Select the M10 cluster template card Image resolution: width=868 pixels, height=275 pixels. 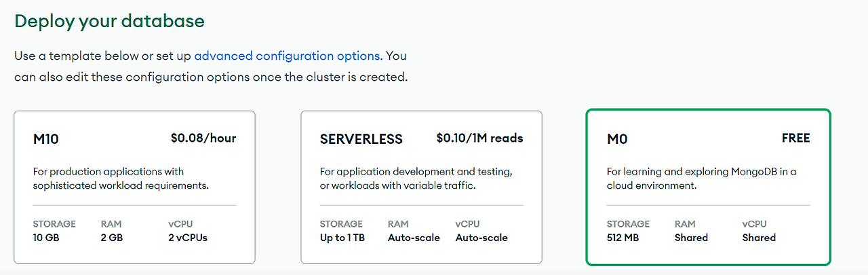pos(134,187)
